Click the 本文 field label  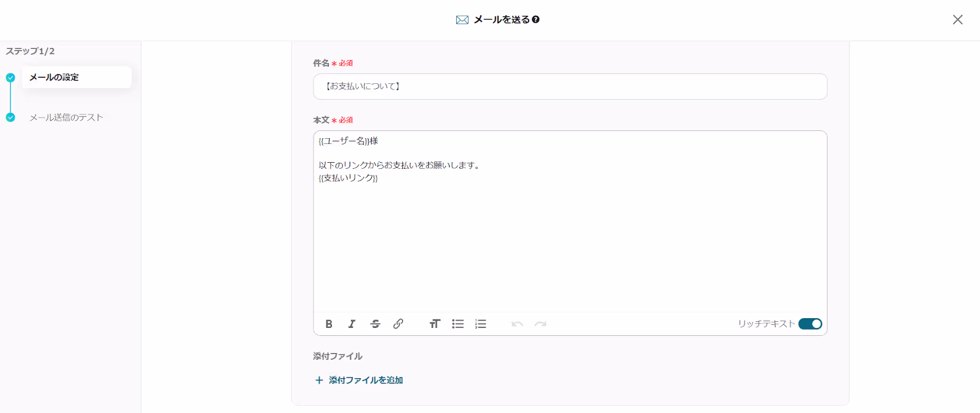[321, 120]
